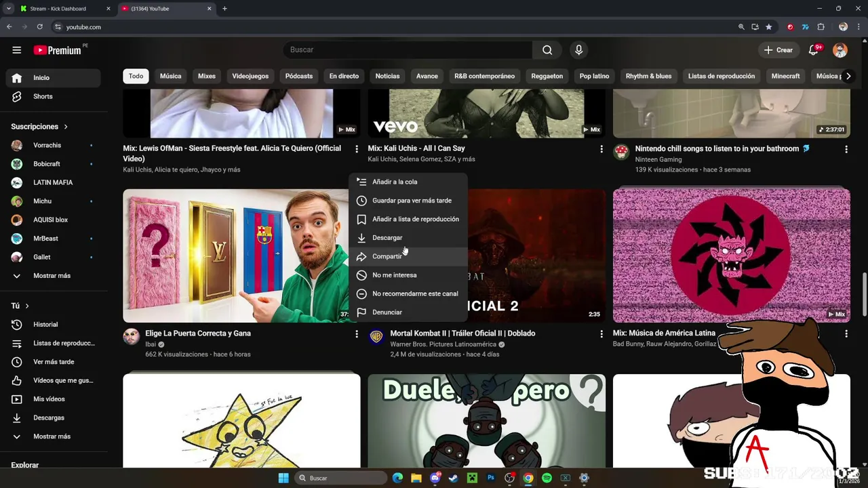
Task: Choose Añadir a la cola
Action: [x=408, y=182]
